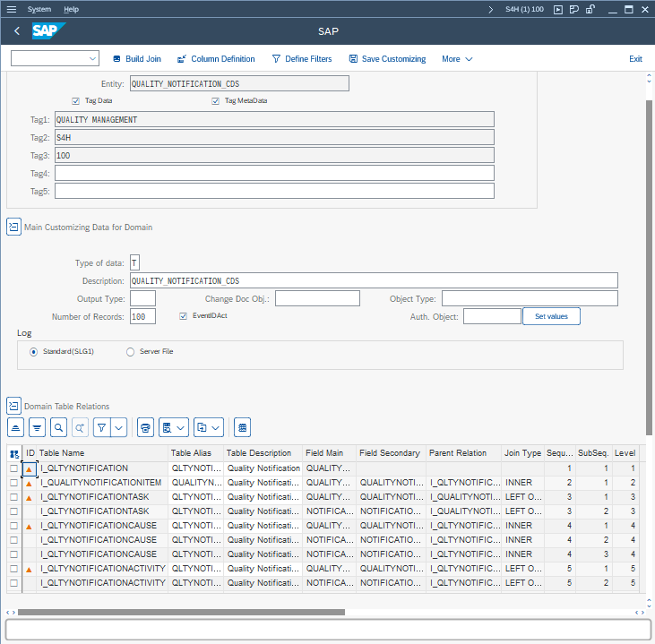Collapse the Domain Table Relations section icon
This screenshot has width=655, height=644.
(13, 406)
